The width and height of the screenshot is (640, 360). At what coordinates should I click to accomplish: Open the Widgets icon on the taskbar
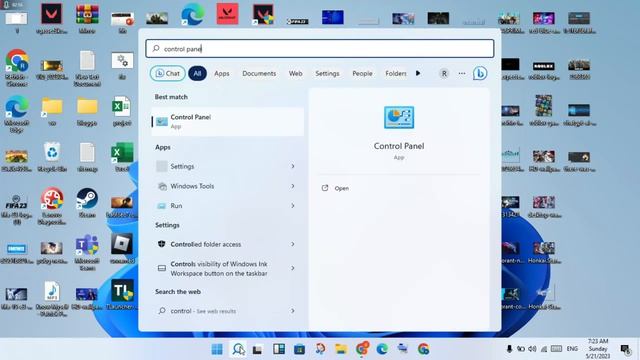pos(279,349)
